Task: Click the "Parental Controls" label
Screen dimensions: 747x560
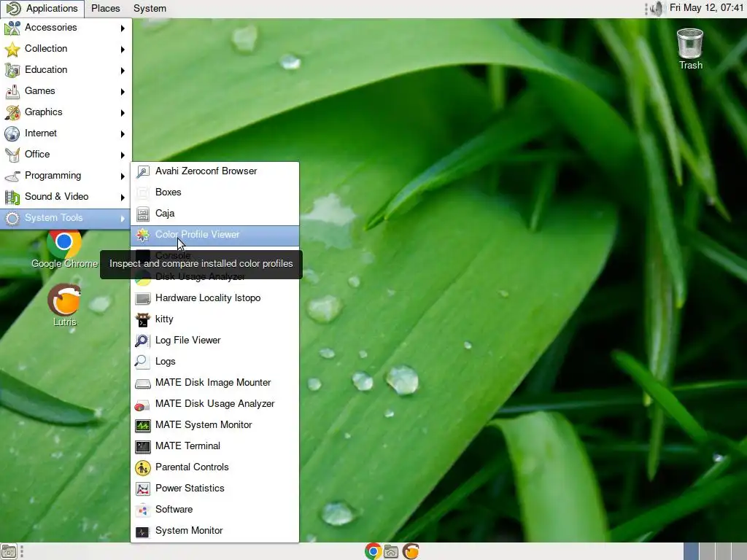Action: [192, 467]
